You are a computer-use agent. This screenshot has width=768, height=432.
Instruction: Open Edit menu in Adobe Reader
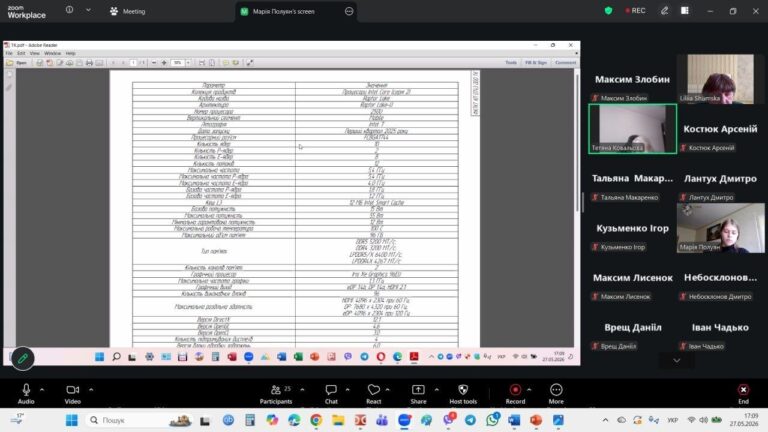click(x=21, y=53)
